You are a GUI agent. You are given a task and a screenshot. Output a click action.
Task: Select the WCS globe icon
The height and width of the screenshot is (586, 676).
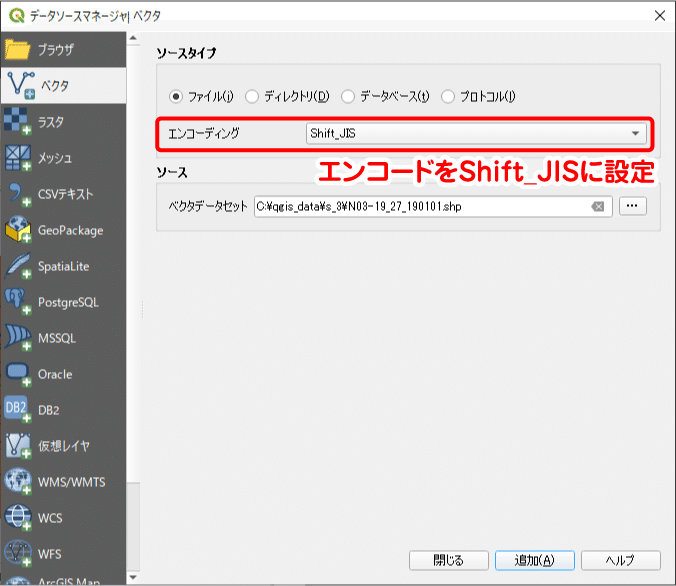[18, 517]
